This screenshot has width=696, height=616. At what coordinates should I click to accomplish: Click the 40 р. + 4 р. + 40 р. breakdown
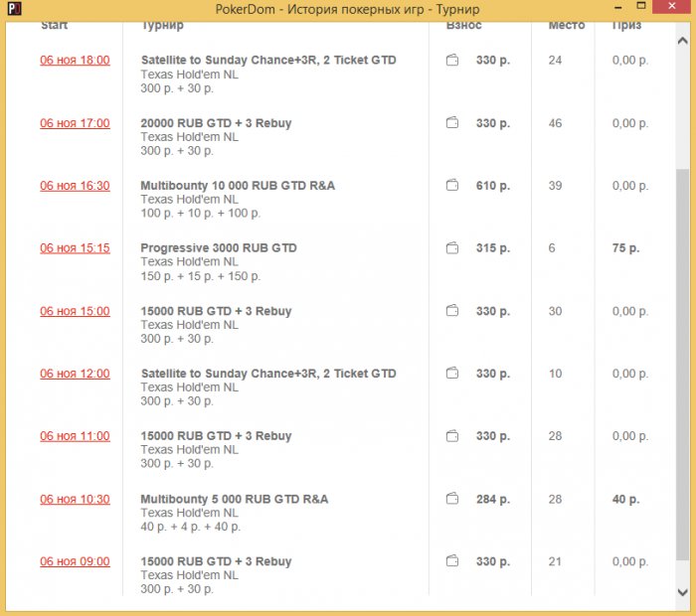click(x=191, y=527)
